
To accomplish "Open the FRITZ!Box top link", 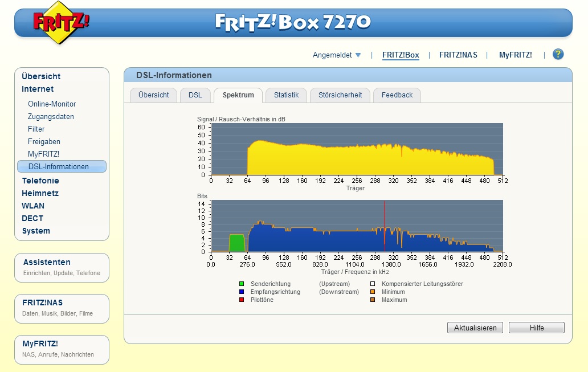I will click(x=401, y=55).
